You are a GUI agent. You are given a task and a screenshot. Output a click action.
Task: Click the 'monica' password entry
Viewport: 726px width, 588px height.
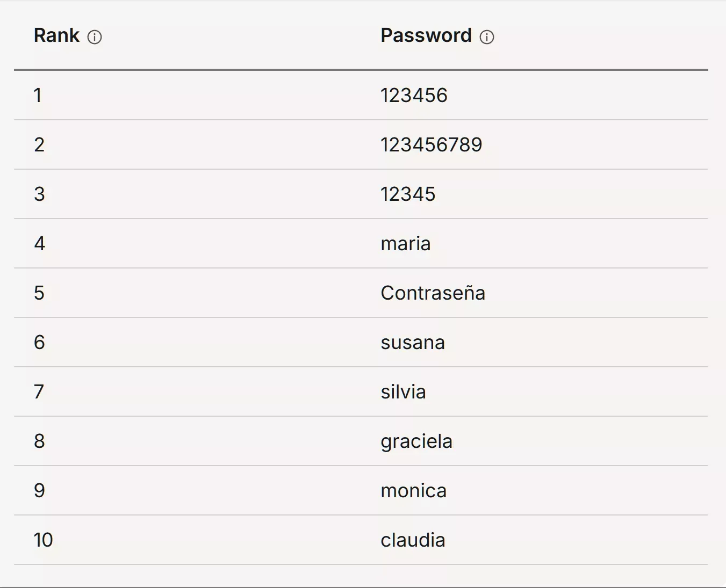[413, 491]
